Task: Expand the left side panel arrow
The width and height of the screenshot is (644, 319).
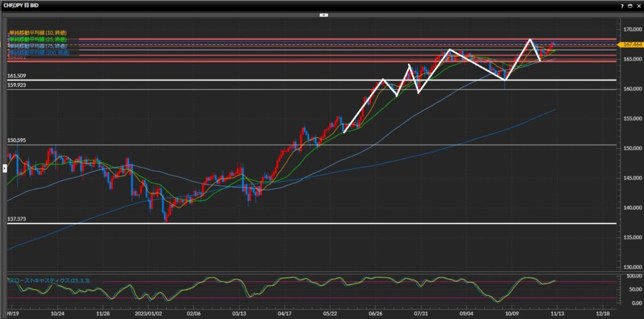Action: 6,168
